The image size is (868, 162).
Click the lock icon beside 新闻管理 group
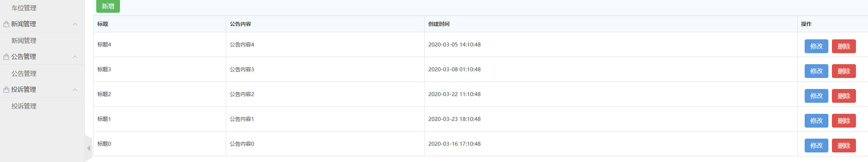click(6, 24)
